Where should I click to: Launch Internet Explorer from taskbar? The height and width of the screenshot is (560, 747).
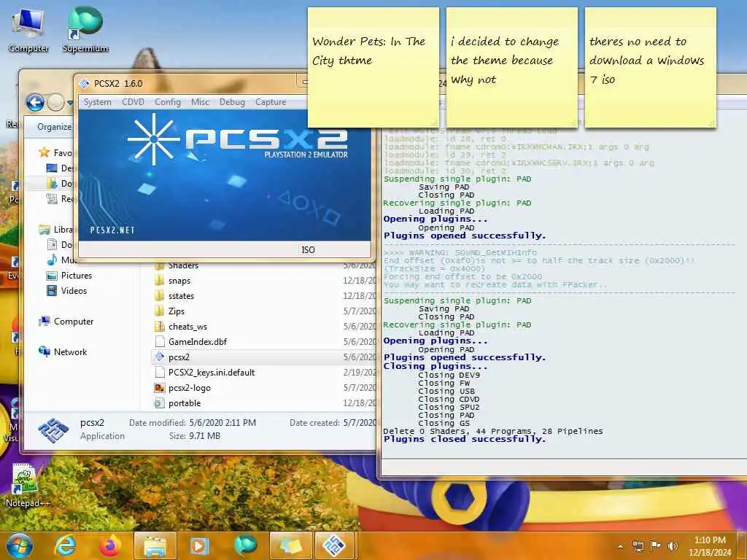[65, 545]
